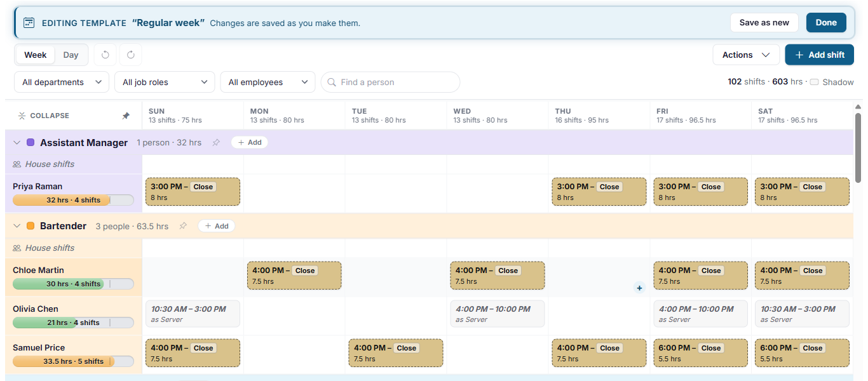Open Chloe Martin's Monday 4:00 PM shift

point(294,276)
